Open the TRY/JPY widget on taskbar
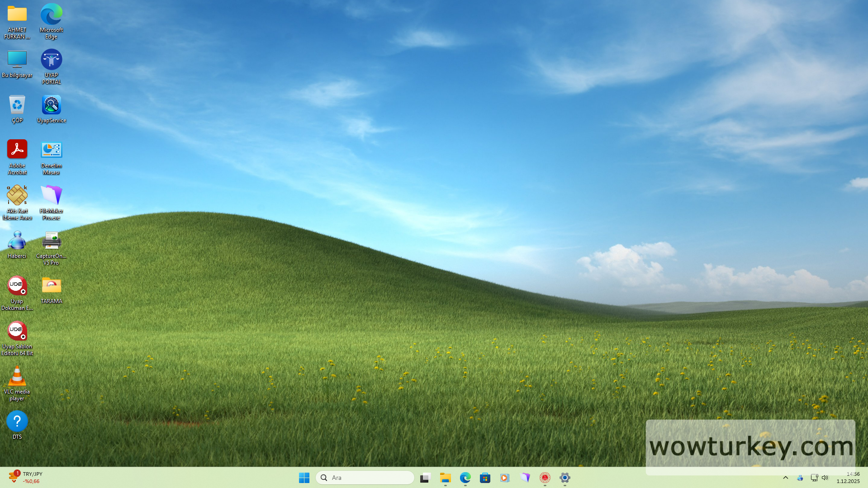Screen dimensions: 868x488 [25, 478]
